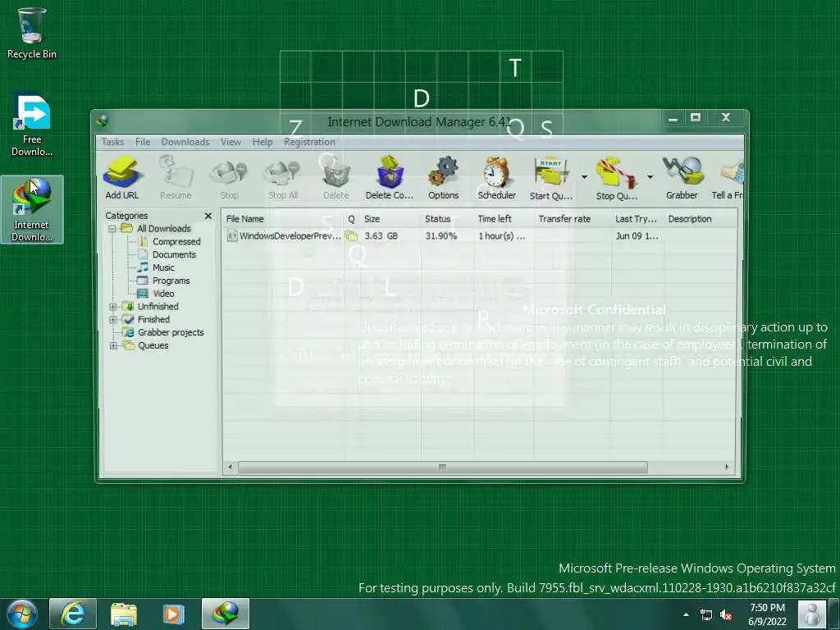Click the IDM taskbar button
Screen dimensions: 840x630
(226, 614)
